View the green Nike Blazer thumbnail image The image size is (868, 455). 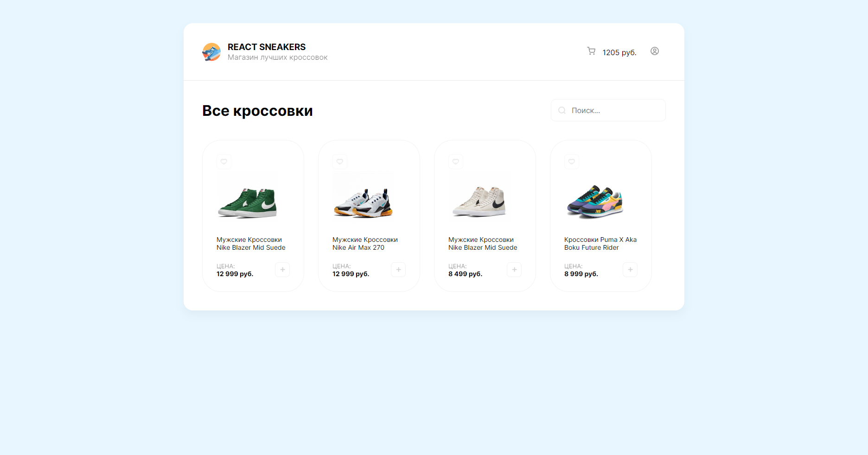point(247,197)
